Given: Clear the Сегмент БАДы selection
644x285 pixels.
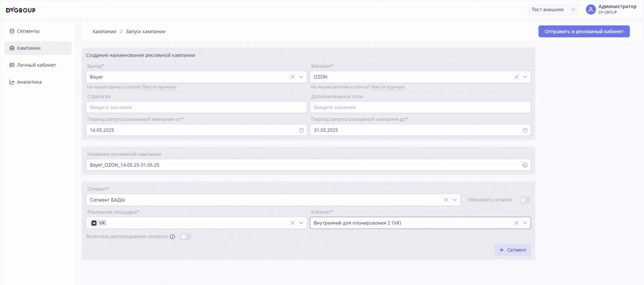Looking at the screenshot, I should [x=446, y=200].
